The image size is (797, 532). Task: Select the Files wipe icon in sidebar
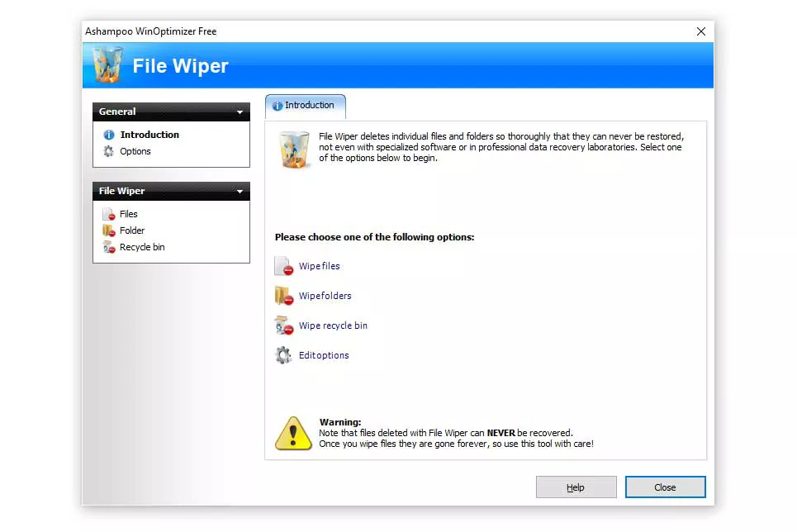[x=108, y=213]
